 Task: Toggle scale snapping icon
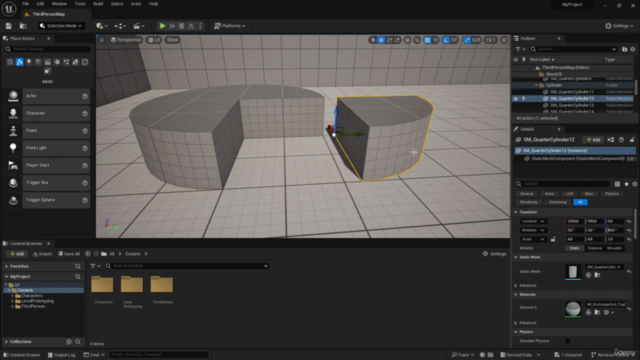467,40
